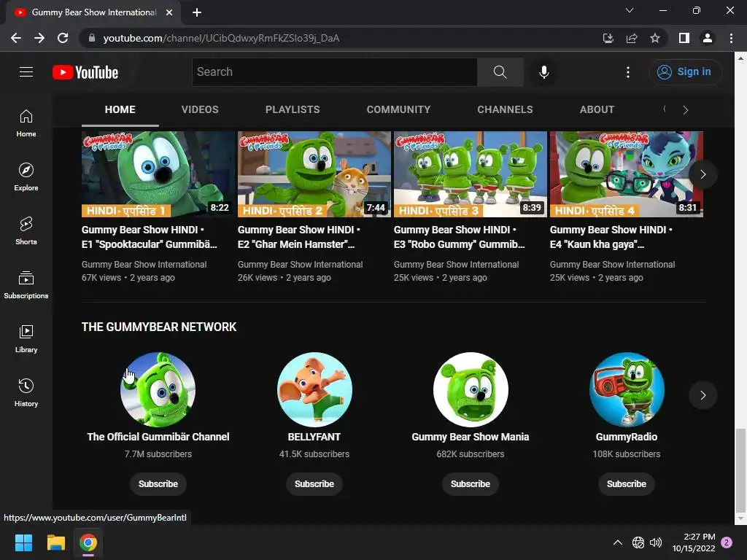Screen dimensions: 747x560
Task: Open Subscriptions in the sidebar
Action: click(x=26, y=285)
